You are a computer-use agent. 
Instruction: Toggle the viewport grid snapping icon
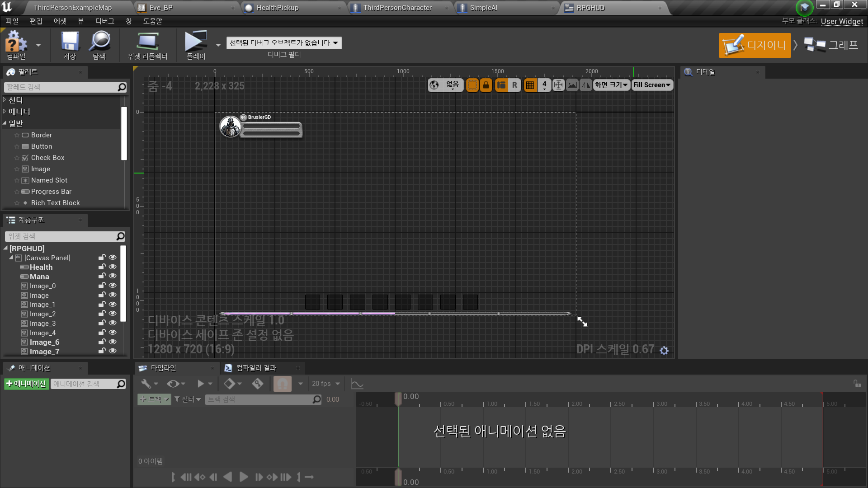point(530,85)
